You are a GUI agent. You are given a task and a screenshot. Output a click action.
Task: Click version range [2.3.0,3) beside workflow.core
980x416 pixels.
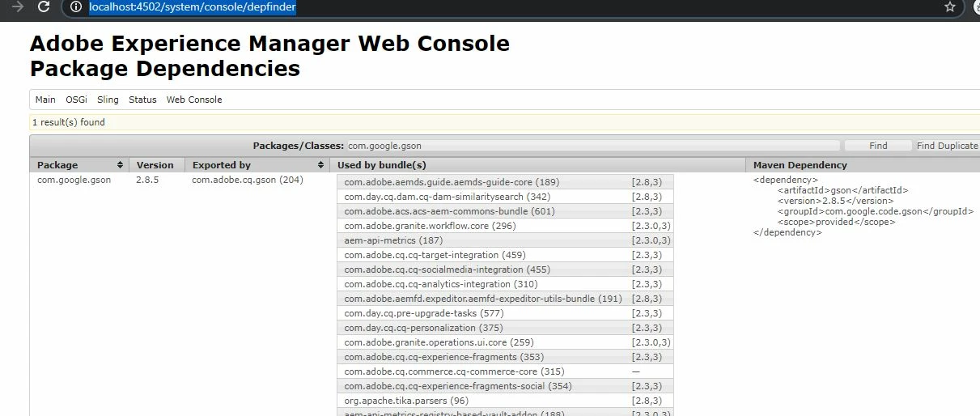[651, 226]
